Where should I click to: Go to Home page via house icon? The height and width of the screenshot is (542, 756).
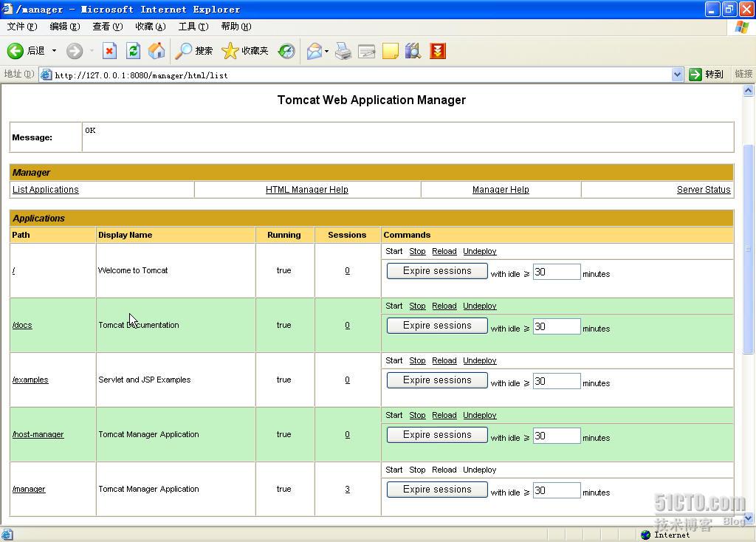(157, 51)
